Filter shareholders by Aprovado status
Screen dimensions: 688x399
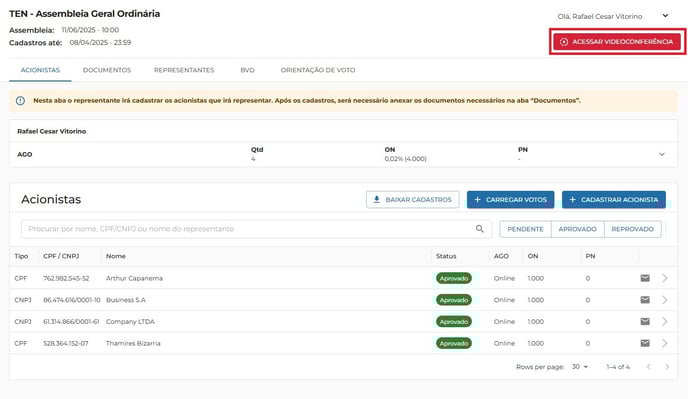[x=577, y=229]
